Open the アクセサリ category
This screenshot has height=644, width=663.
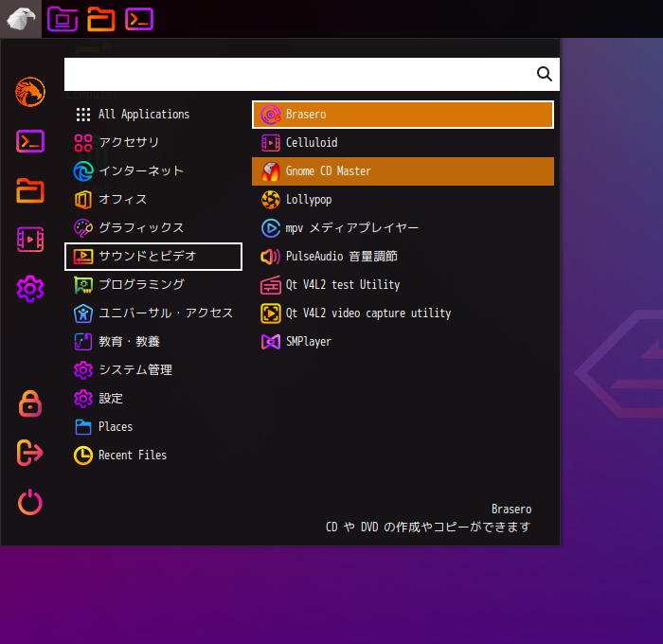pos(153,142)
